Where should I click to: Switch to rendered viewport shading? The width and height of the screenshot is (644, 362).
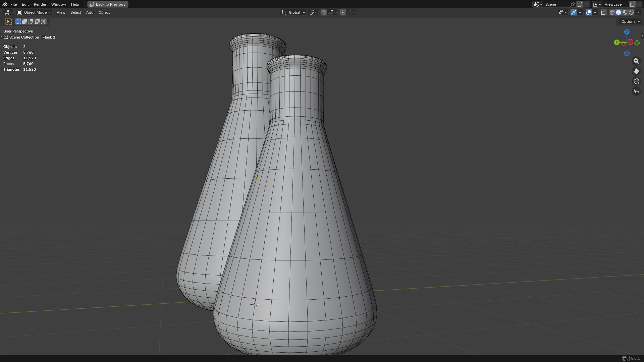[631, 12]
